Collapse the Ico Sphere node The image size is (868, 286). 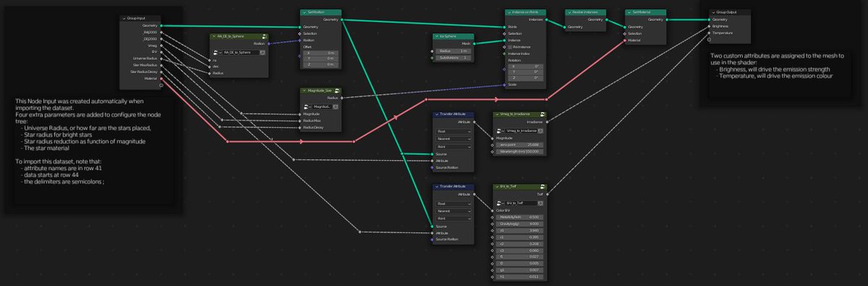[436, 35]
